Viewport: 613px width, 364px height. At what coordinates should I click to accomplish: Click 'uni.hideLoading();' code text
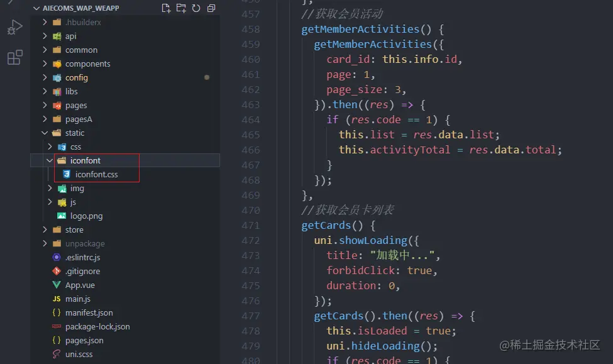382,346
